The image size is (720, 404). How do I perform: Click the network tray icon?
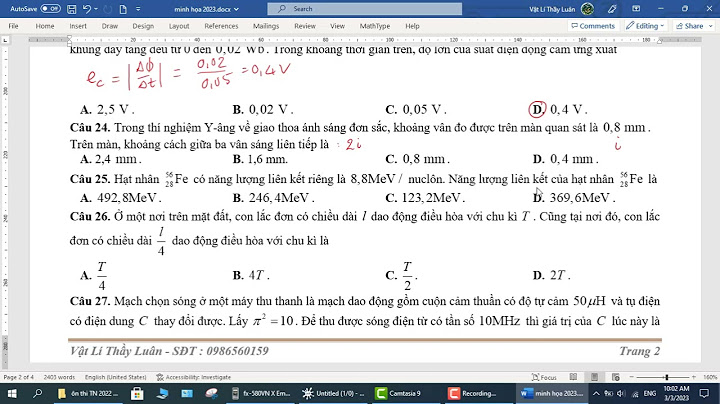coord(635,393)
